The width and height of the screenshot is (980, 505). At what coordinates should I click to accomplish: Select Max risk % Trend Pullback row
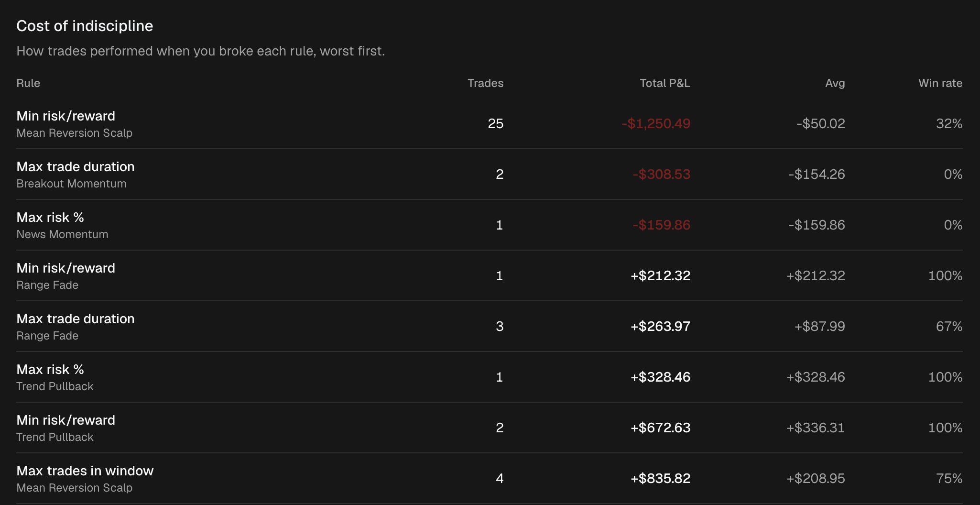[x=490, y=377]
